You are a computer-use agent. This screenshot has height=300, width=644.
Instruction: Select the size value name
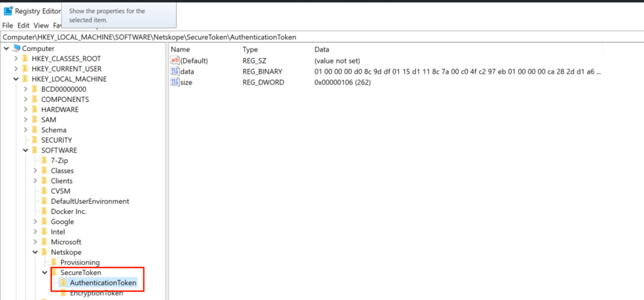[186, 82]
